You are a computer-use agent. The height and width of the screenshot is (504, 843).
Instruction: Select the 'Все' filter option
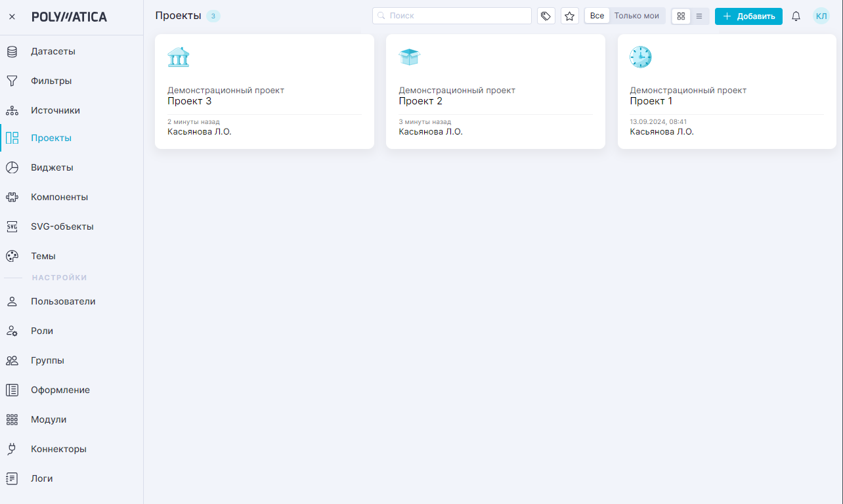click(x=597, y=16)
